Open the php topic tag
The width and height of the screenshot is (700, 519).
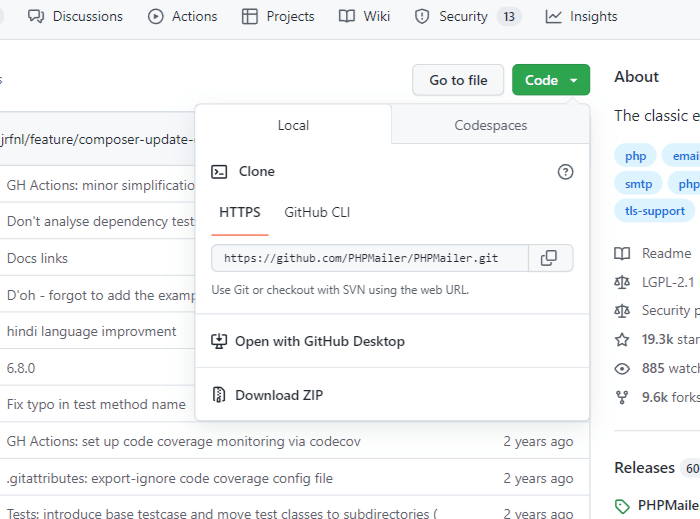coord(635,156)
